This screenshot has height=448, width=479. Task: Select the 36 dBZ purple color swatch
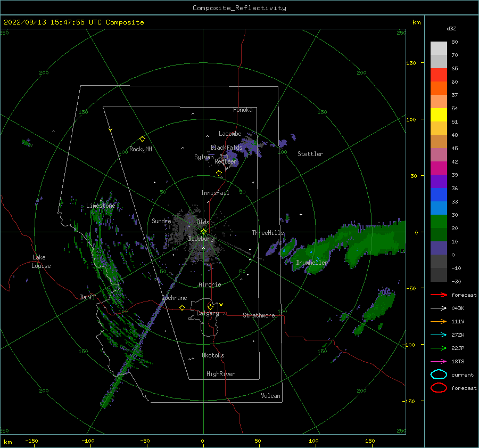(x=439, y=181)
